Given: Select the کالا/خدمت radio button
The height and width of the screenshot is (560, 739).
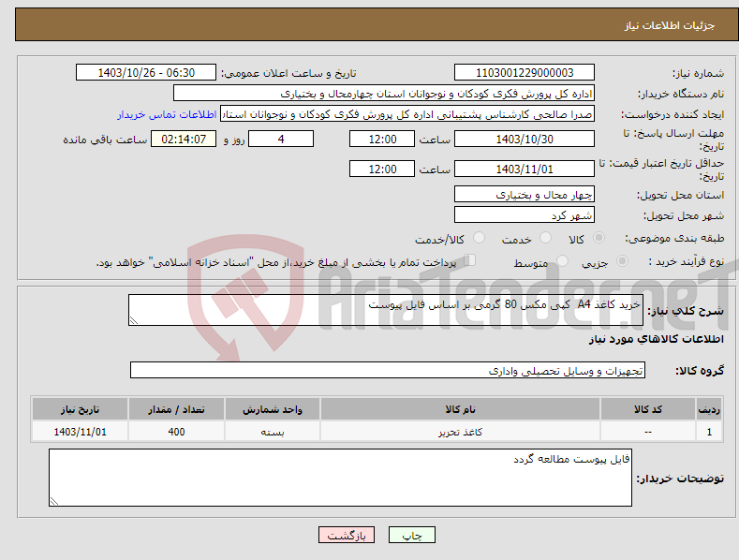Looking at the screenshot, I should click(x=479, y=238).
